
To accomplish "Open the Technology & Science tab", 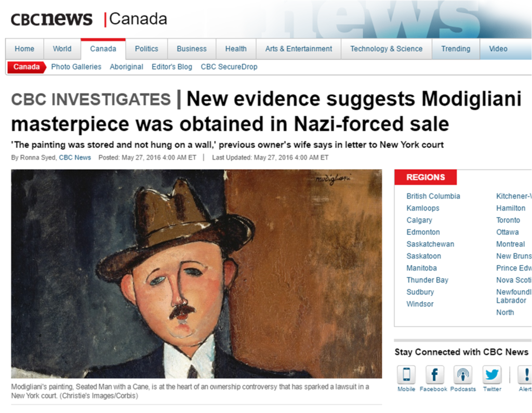I will [387, 49].
